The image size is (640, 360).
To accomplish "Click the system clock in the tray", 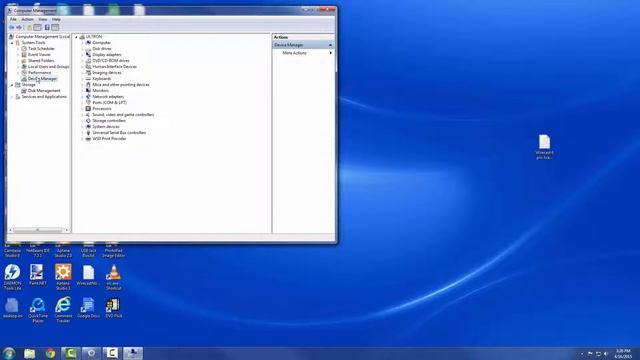I will click(x=623, y=353).
